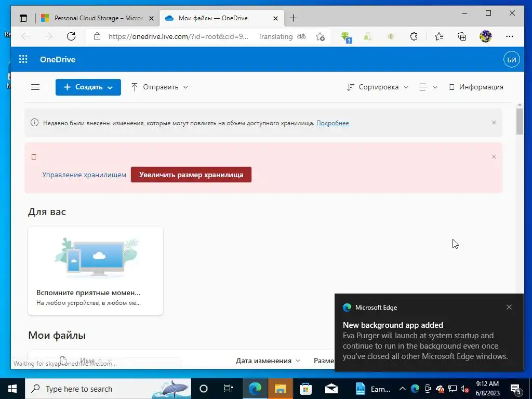Image resolution: width=532 pixels, height=399 pixels.
Task: Open the Edge profile picture menu
Action: [486, 36]
